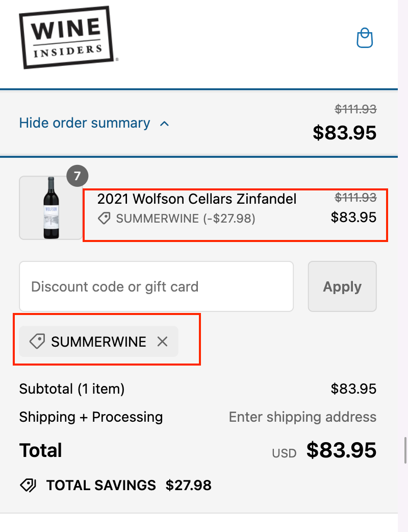This screenshot has width=408, height=532.
Task: Click the "Hide order summary" link
Action: click(85, 123)
